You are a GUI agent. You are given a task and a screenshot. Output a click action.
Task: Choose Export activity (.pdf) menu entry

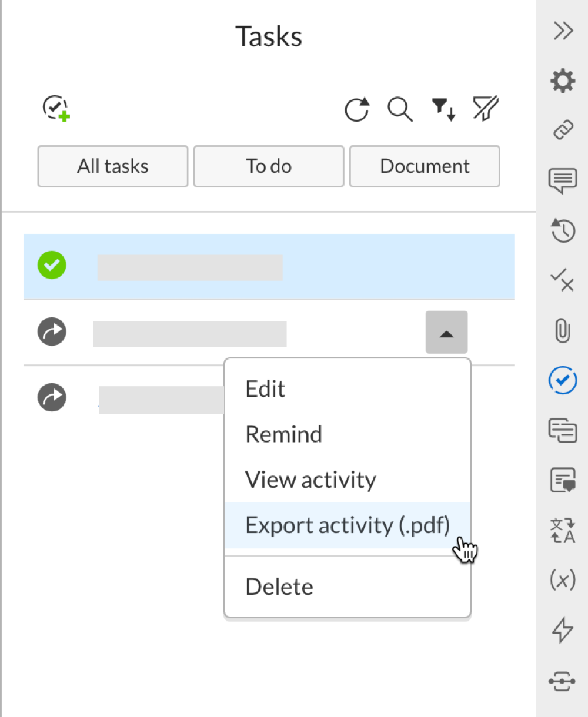tap(348, 525)
